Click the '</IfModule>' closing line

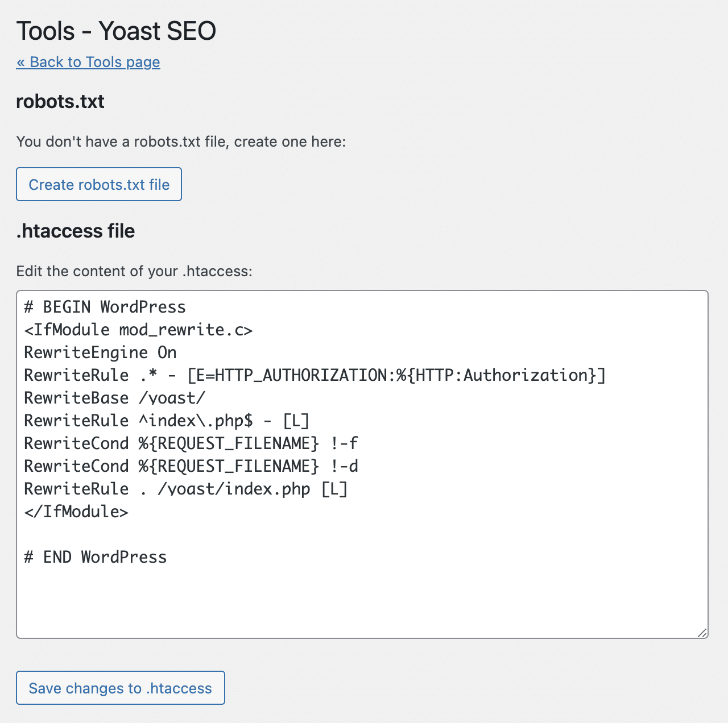[76, 512]
